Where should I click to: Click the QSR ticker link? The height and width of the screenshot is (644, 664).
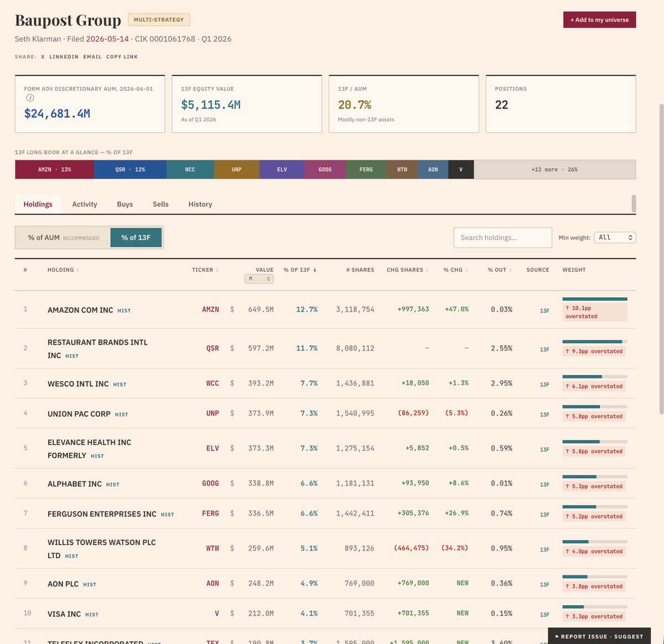(212, 349)
